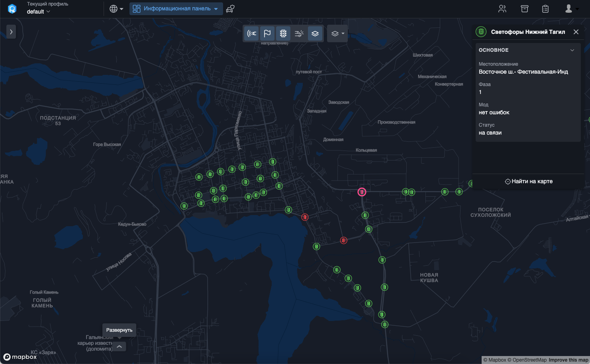Click the car-with-shield security icon
This screenshot has width=590, height=364.
pos(230,9)
